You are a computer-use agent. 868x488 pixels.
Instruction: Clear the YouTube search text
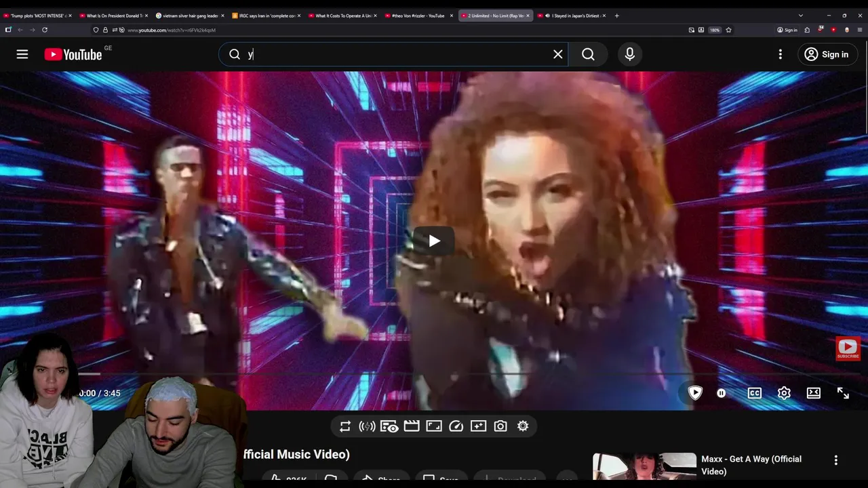click(557, 54)
